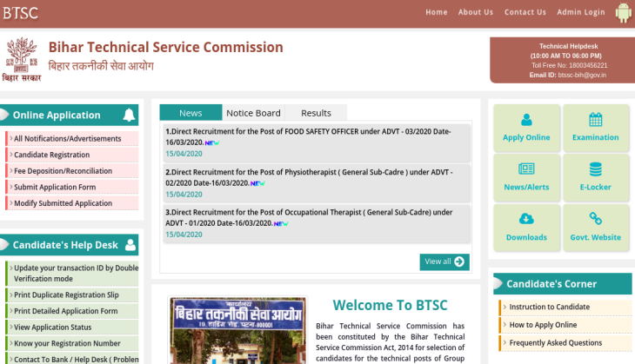Open Admin Login in top navigation
The image size is (635, 364).
[581, 12]
